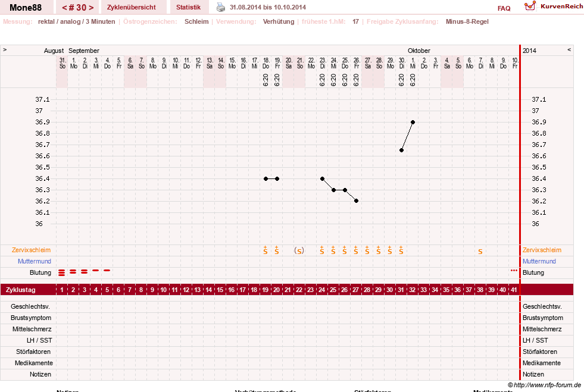The width and height of the screenshot is (584, 392).
Task: Open the Statistik tab
Action: (x=188, y=7)
